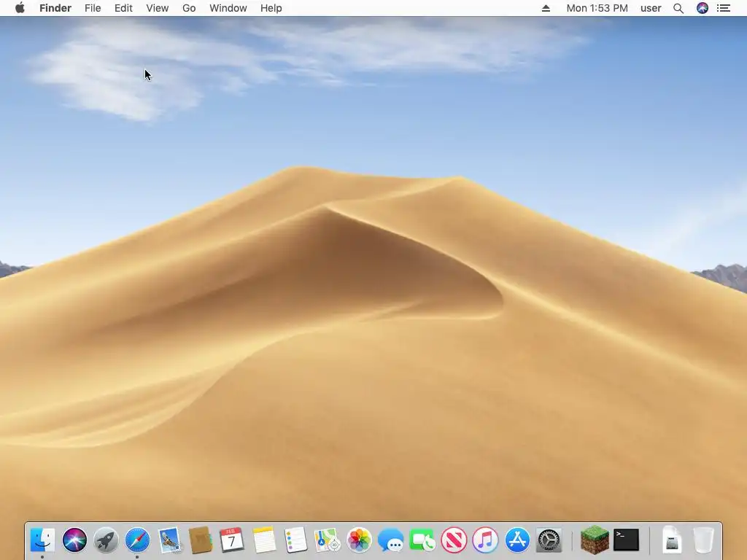
Task: Open the Window menu
Action: [228, 8]
